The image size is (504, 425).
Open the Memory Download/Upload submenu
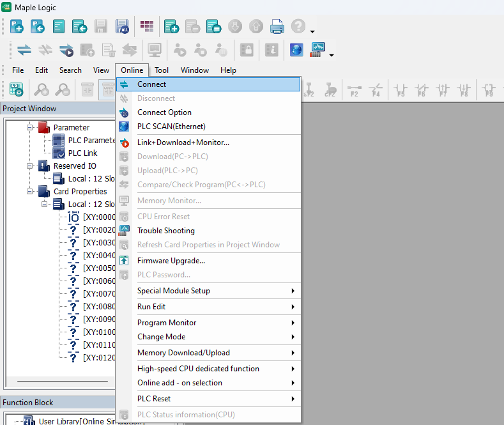click(208, 353)
